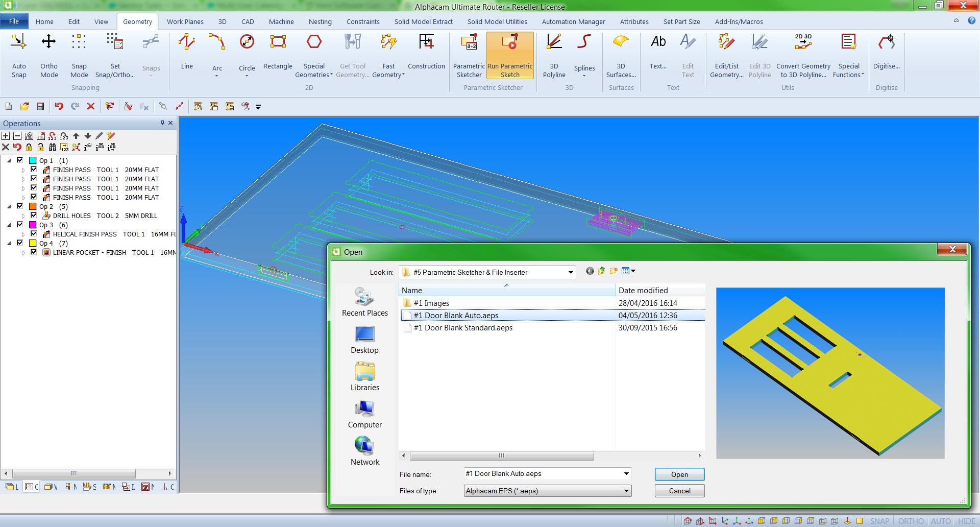Choose the Fast Geometry tool

click(388, 55)
